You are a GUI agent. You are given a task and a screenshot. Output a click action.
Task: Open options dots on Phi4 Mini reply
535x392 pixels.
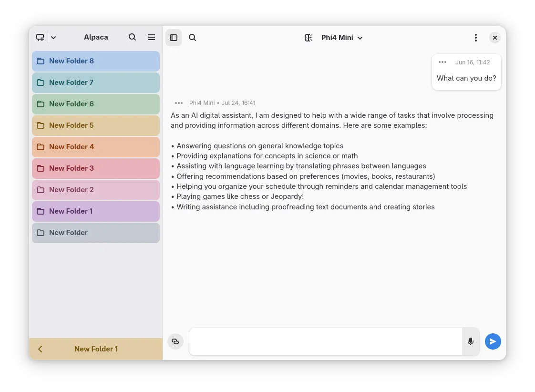coord(179,103)
